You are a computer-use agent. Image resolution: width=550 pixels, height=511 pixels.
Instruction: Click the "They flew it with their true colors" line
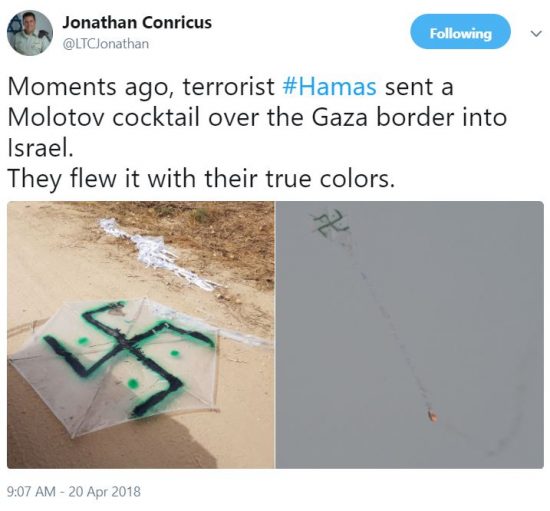pyautogui.click(x=201, y=179)
